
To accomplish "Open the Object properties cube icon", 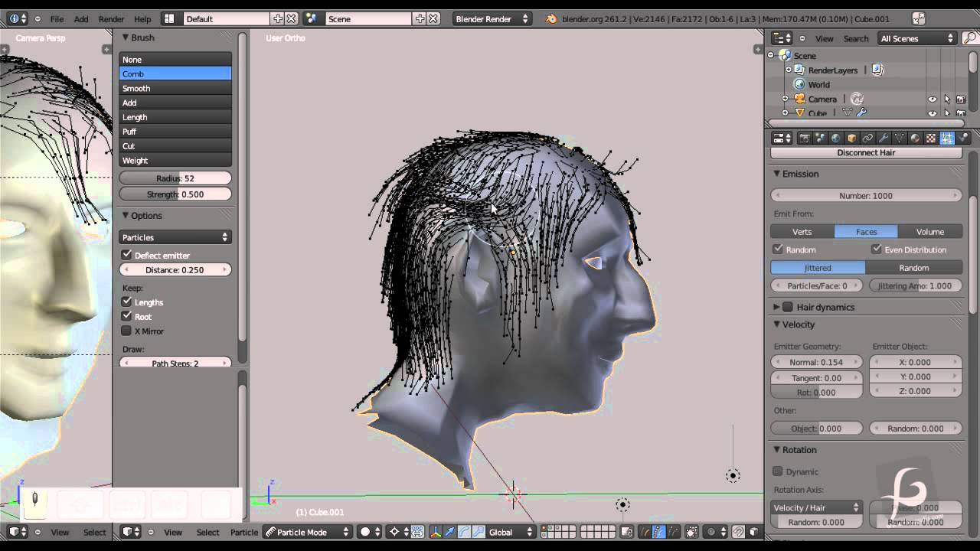I will (852, 138).
